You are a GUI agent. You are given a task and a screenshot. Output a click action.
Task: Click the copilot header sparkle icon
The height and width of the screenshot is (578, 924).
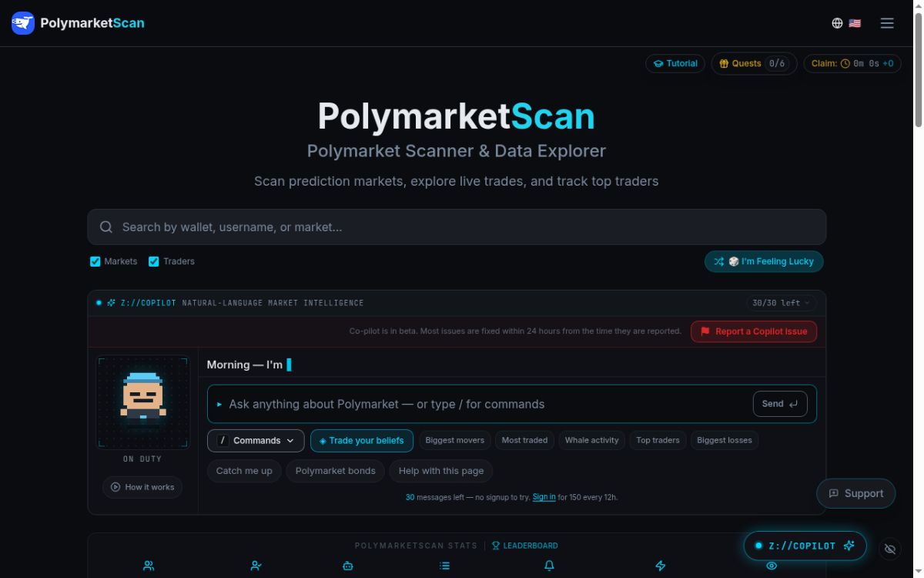coord(111,303)
